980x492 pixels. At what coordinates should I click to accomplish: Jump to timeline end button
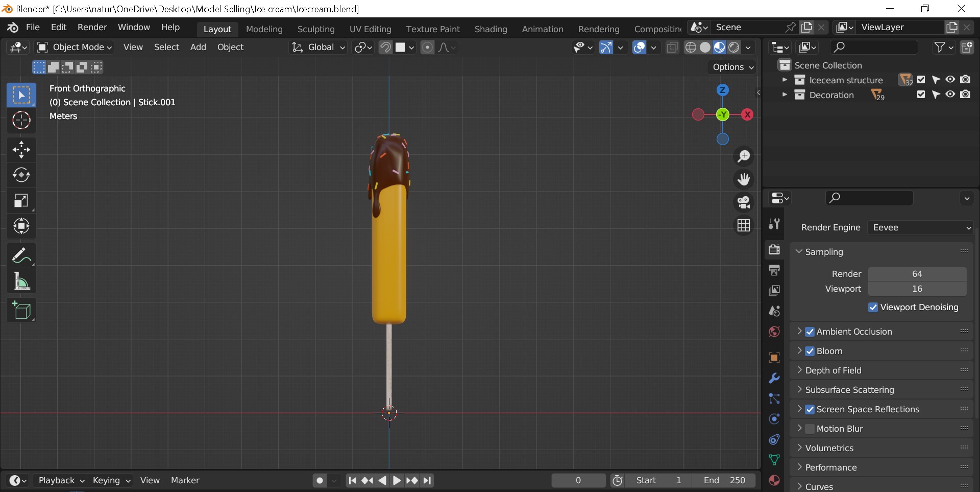[427, 480]
